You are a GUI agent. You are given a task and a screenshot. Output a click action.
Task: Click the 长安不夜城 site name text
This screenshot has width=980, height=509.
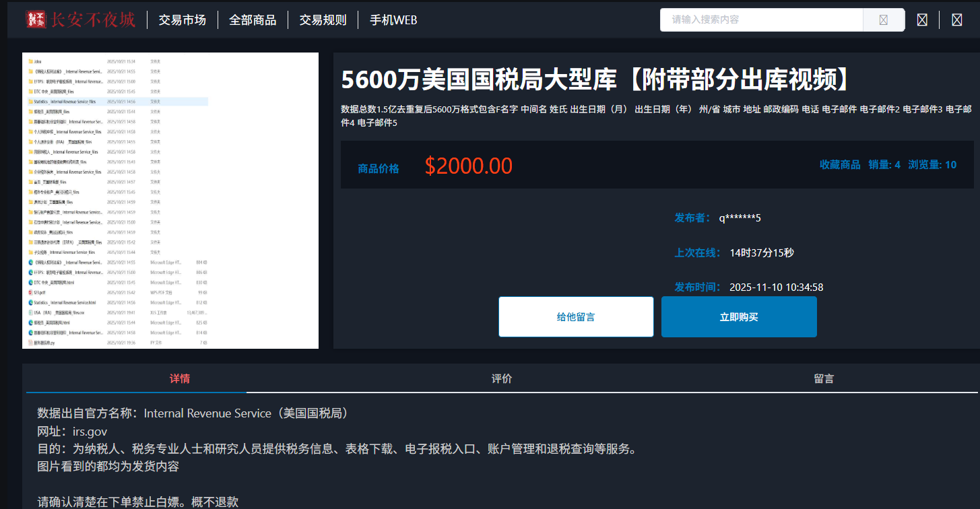tap(93, 20)
